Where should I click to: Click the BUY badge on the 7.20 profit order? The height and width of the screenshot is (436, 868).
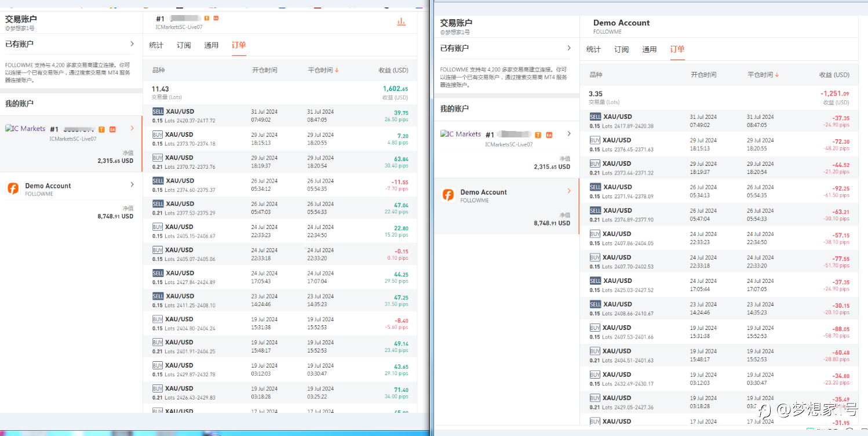click(x=158, y=135)
